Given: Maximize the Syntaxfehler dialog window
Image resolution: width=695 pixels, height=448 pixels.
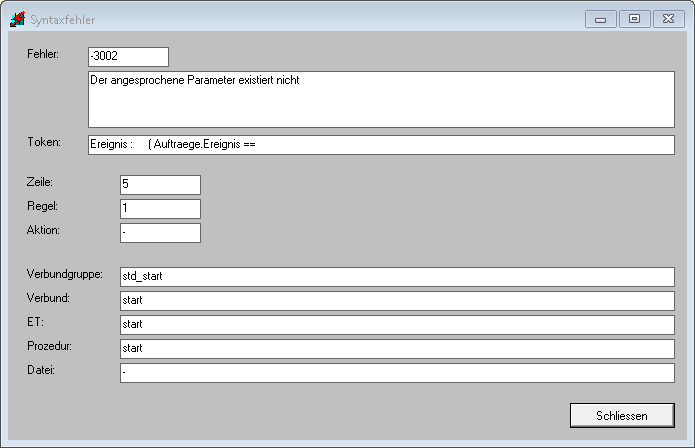Looking at the screenshot, I should click(x=634, y=18).
